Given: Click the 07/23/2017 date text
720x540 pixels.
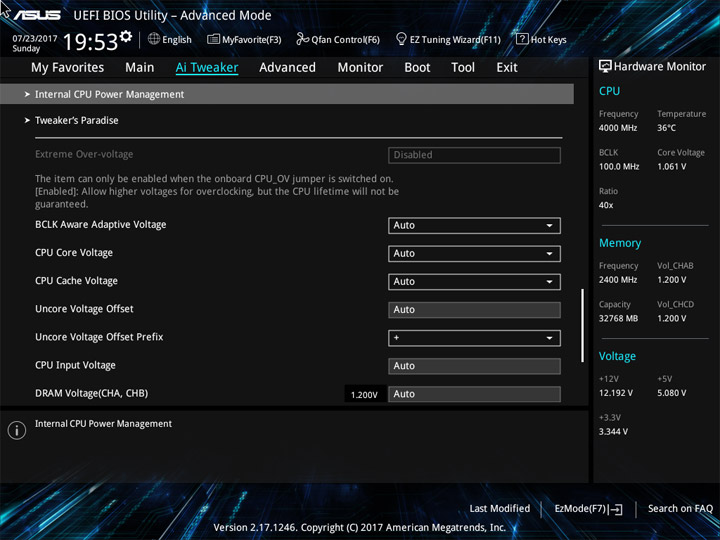Looking at the screenshot, I should [x=35, y=38].
